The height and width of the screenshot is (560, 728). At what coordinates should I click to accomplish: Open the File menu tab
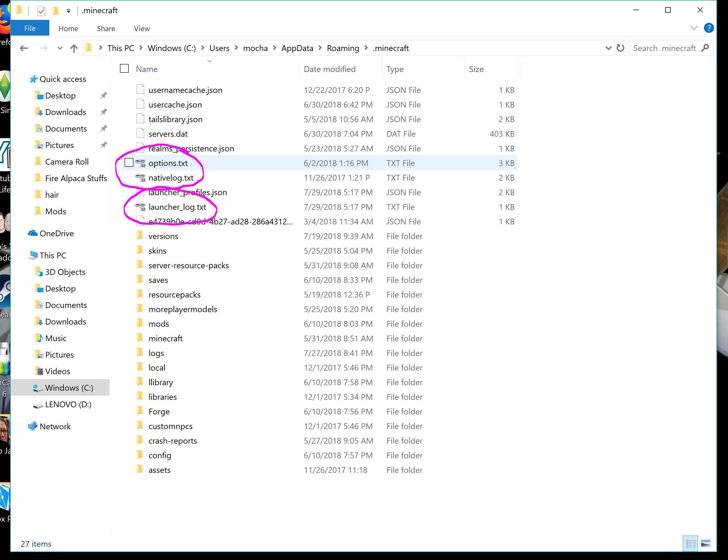coord(30,28)
